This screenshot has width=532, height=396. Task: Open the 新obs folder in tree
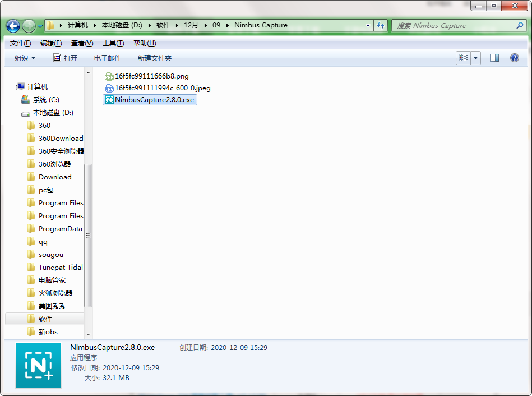coord(43,332)
